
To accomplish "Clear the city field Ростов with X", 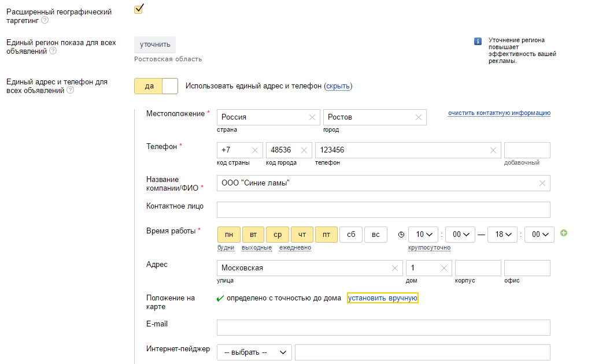I will tap(419, 117).
